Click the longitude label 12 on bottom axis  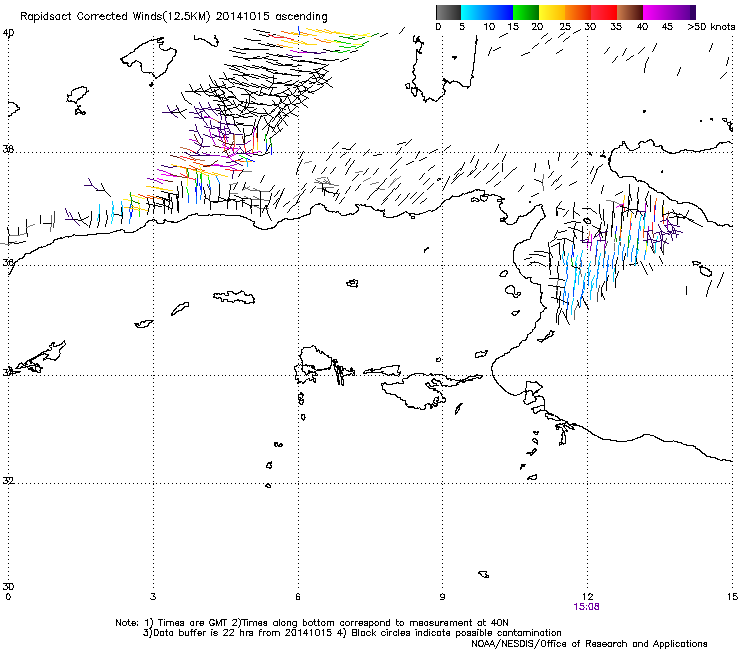pyautogui.click(x=587, y=597)
